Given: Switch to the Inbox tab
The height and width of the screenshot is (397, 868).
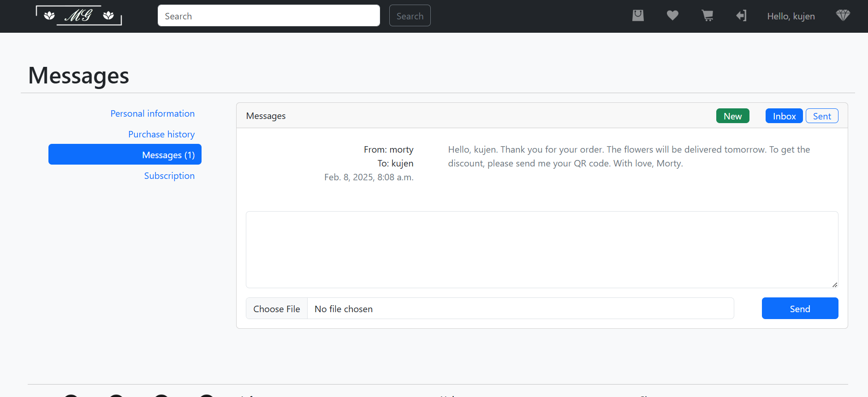Looking at the screenshot, I should click(784, 116).
